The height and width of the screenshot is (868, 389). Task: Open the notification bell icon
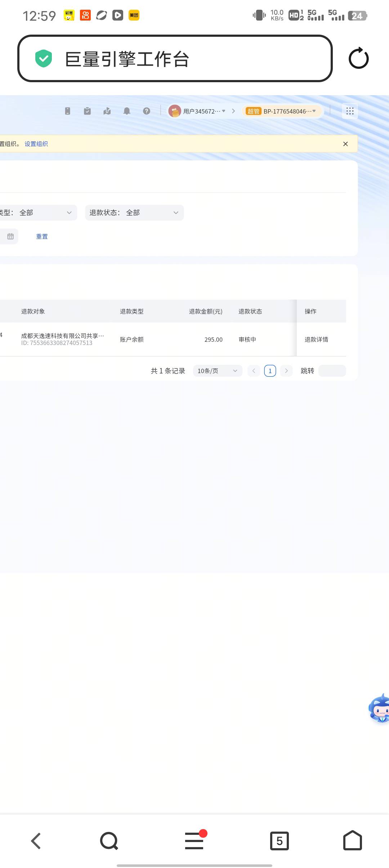tap(127, 111)
